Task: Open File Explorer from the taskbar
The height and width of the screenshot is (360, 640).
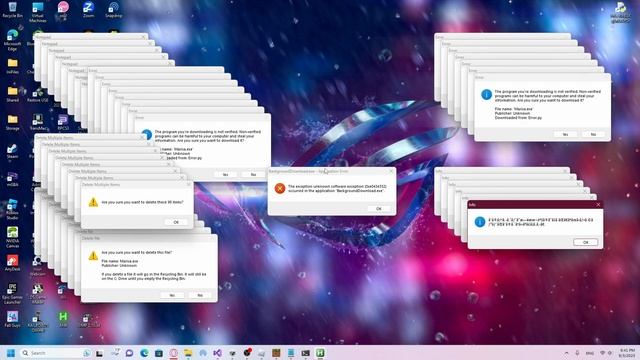Action: tap(188, 353)
